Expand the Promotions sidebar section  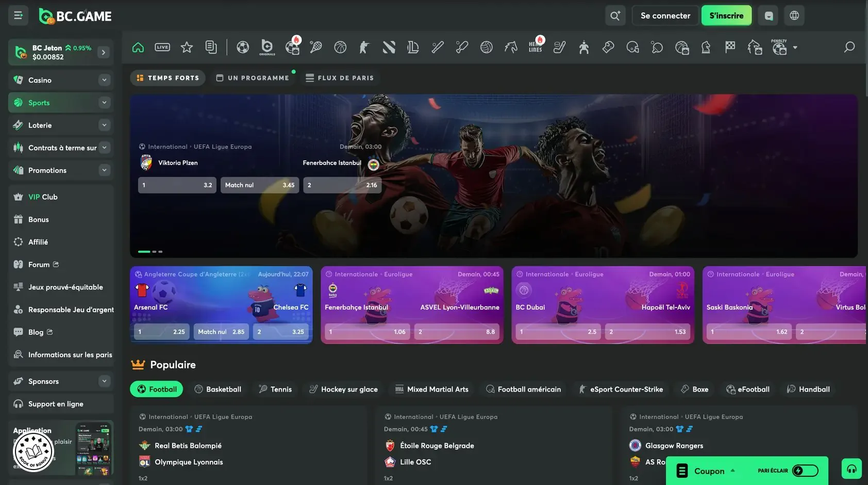pyautogui.click(x=104, y=170)
